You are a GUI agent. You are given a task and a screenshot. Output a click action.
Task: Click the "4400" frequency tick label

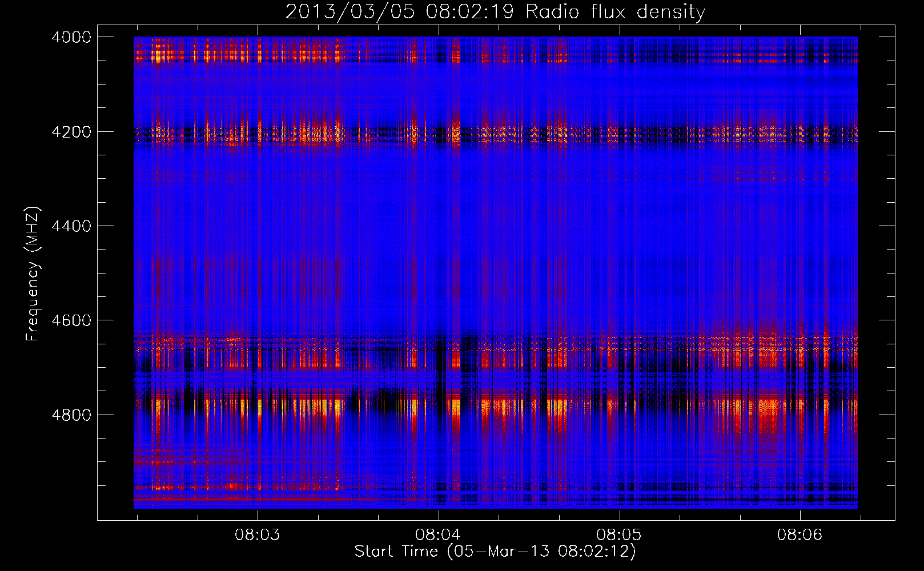point(71,226)
